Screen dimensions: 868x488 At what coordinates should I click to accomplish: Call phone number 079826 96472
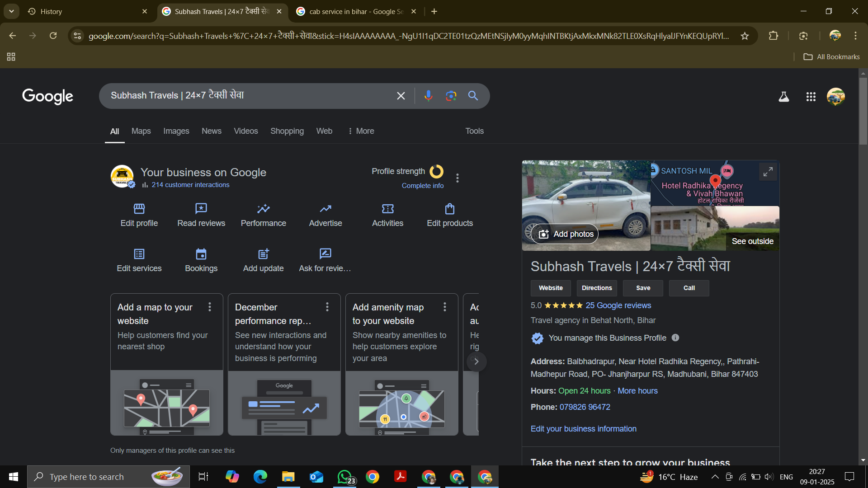585,407
